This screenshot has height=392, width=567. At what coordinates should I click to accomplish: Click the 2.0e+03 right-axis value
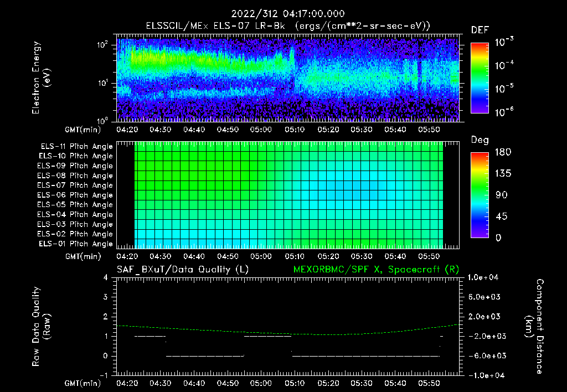(x=484, y=316)
